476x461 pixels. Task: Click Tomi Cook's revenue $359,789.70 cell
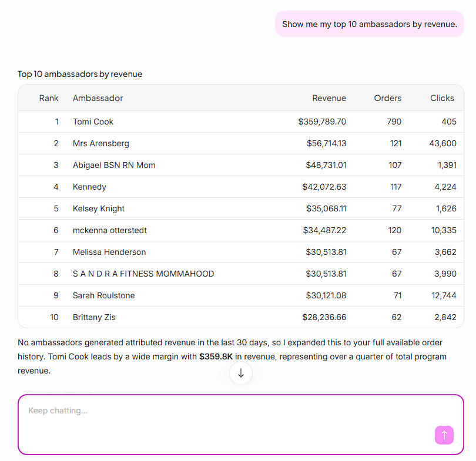coord(322,122)
